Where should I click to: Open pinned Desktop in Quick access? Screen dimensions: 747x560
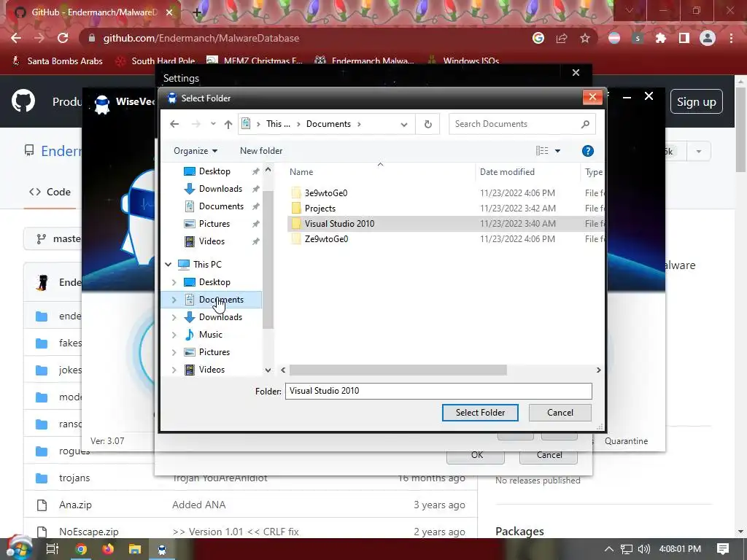coord(214,171)
